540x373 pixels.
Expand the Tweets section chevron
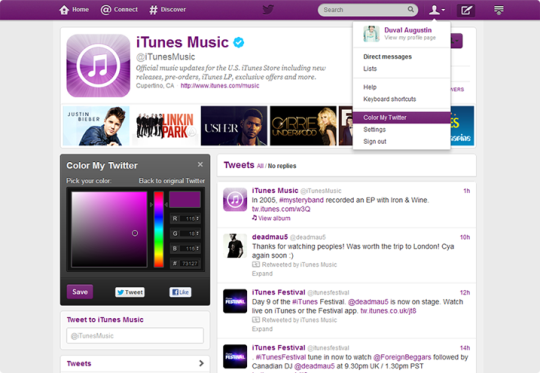[x=201, y=363]
